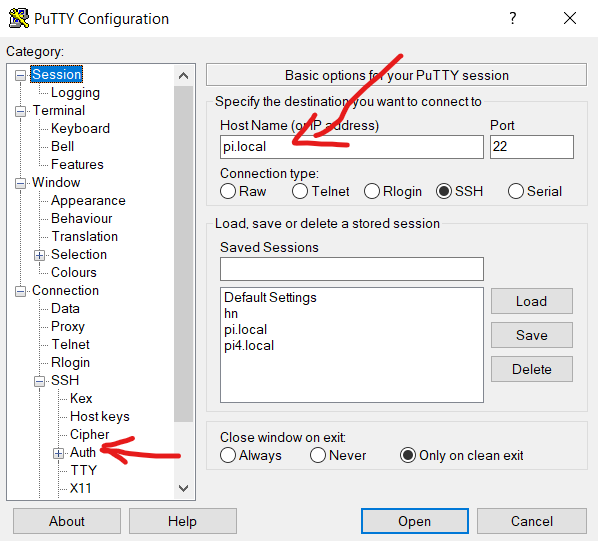Choose Always for close window on exit

click(x=228, y=455)
